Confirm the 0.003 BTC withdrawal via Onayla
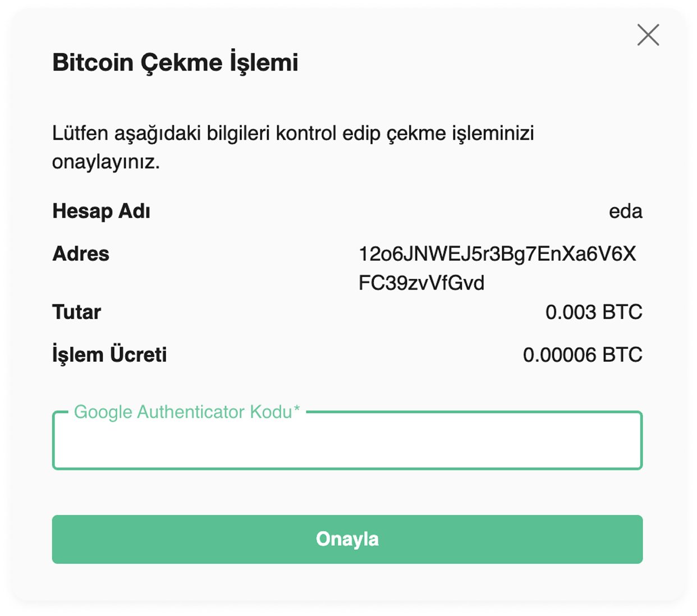The height and width of the screenshot is (616, 697). click(x=347, y=539)
